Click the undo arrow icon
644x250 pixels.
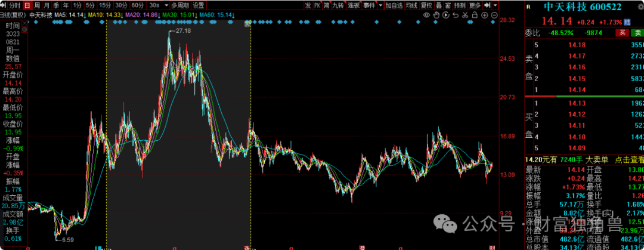point(456,15)
